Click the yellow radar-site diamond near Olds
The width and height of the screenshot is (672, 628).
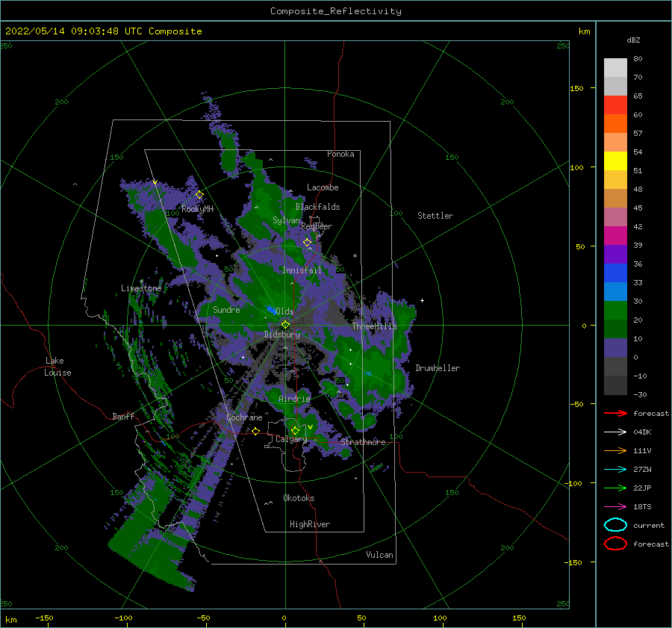285,325
